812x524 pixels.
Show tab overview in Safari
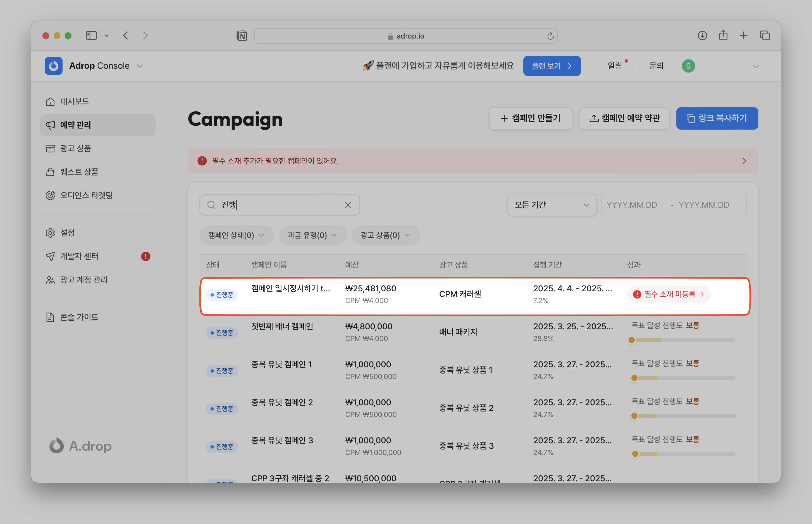(765, 35)
